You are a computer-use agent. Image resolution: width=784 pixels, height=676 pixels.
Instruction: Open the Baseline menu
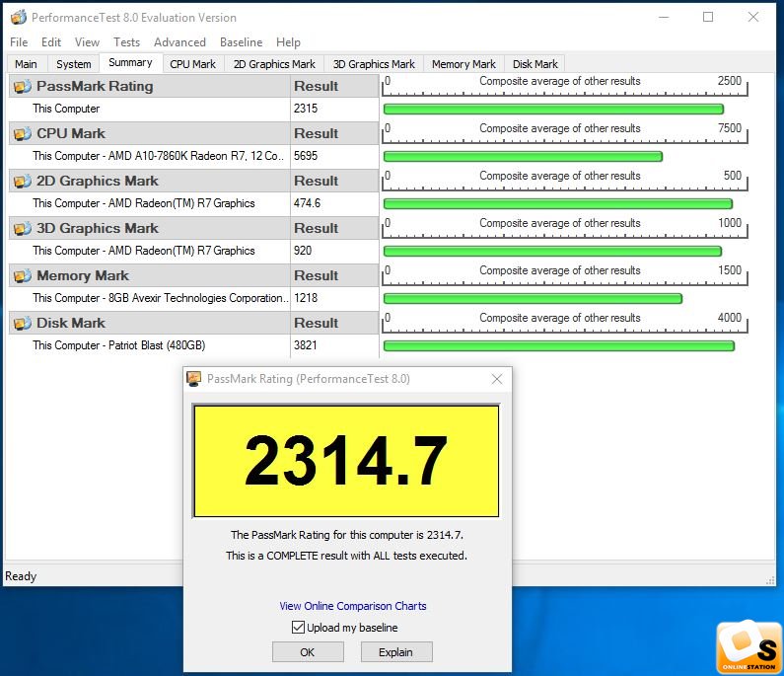pos(241,42)
